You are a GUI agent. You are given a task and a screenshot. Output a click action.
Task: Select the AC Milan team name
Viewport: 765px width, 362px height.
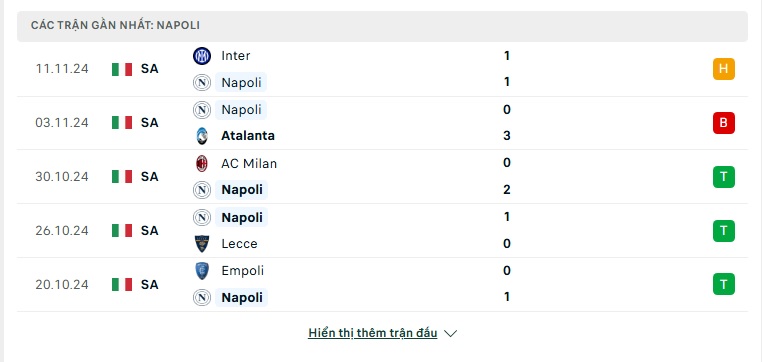[249, 163]
